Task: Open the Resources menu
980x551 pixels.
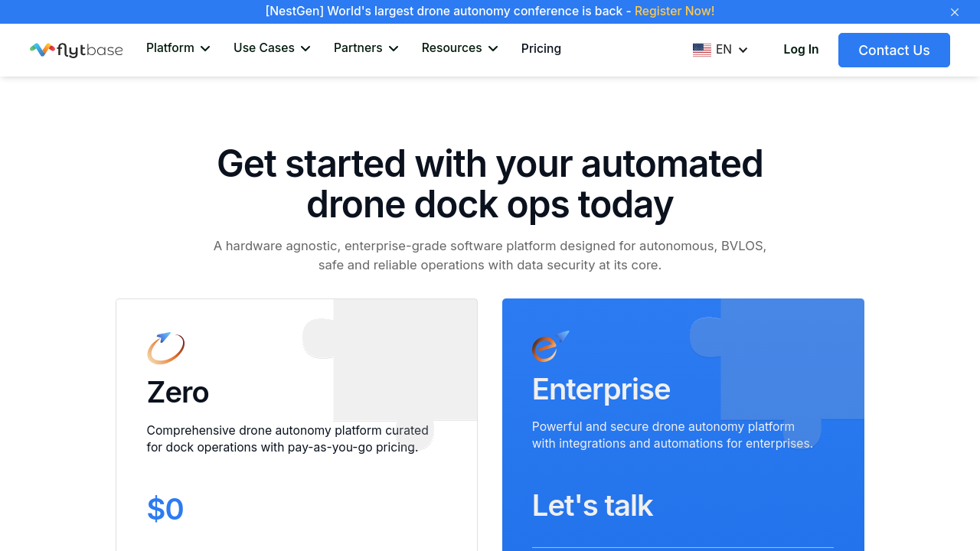Action: (459, 48)
